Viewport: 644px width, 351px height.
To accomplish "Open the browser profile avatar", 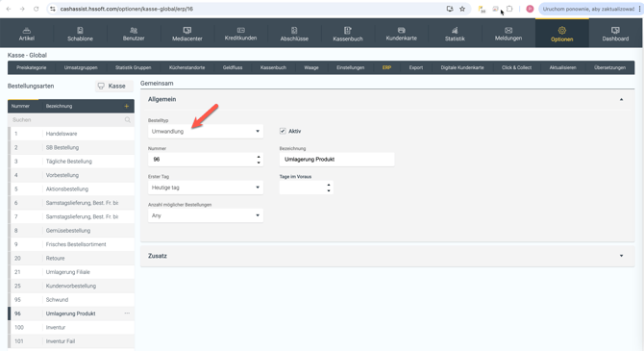I will point(530,9).
